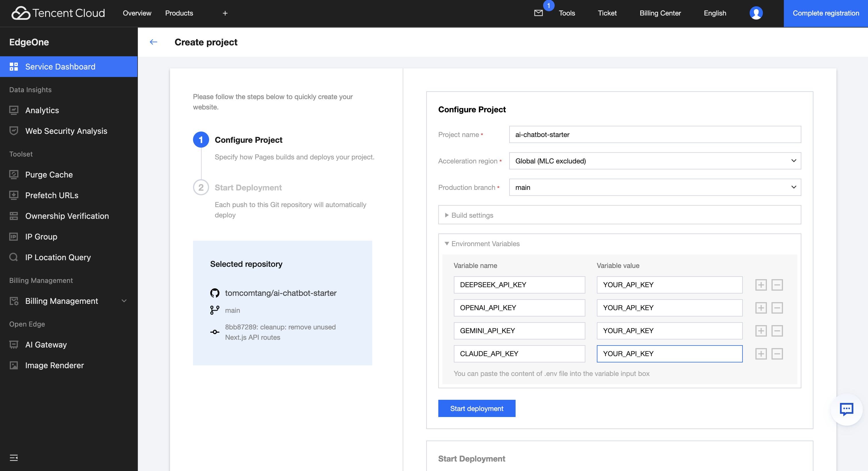Image resolution: width=868 pixels, height=471 pixels.
Task: Open the Ticket page
Action: click(607, 13)
